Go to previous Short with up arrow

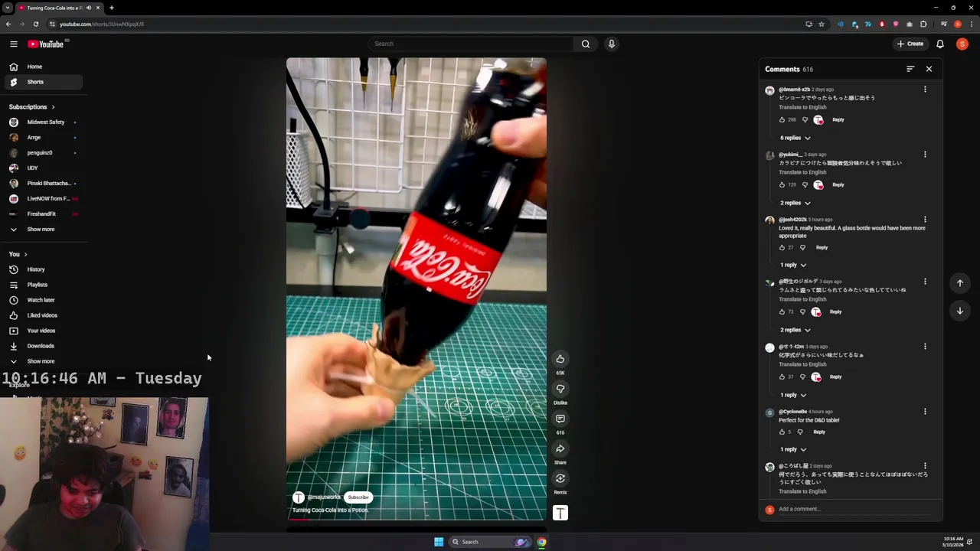tap(959, 283)
